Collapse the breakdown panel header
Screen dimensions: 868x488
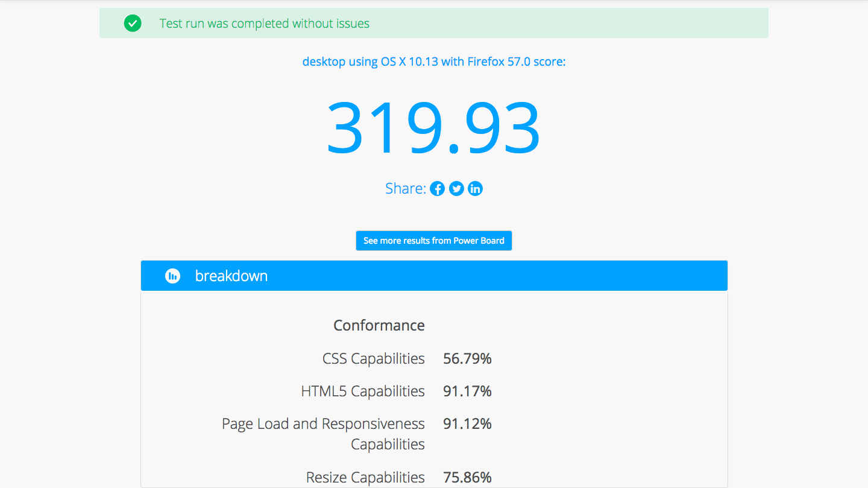point(434,276)
